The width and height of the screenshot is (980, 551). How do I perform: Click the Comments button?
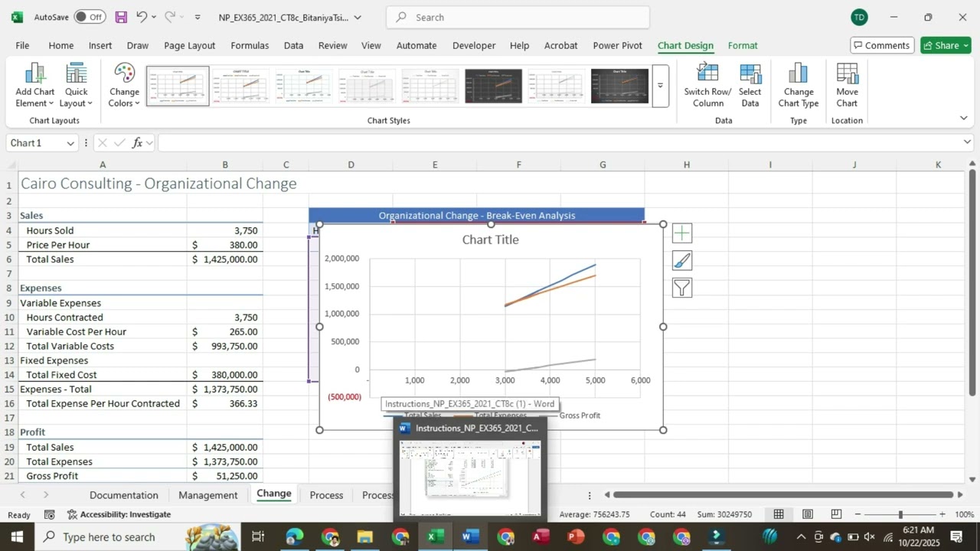tap(882, 45)
